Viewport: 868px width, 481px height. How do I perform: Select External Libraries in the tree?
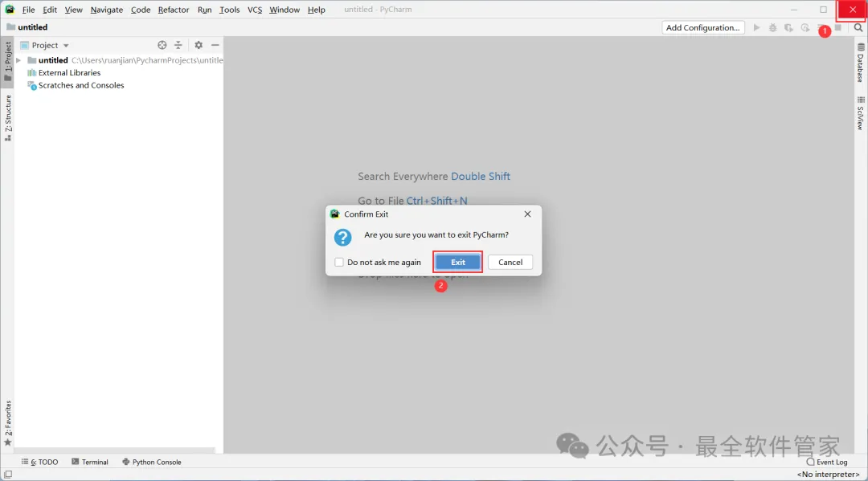coord(69,73)
